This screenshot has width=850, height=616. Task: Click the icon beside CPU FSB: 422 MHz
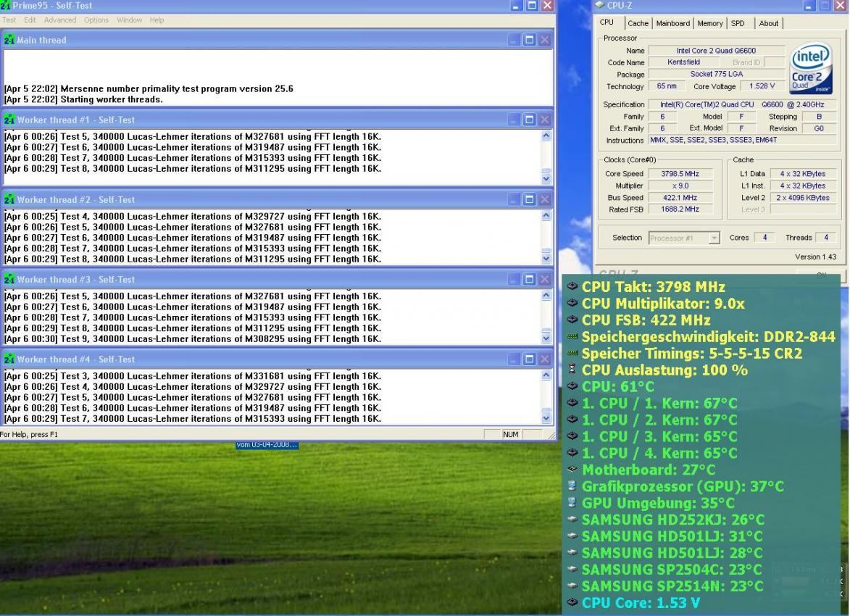pyautogui.click(x=572, y=320)
